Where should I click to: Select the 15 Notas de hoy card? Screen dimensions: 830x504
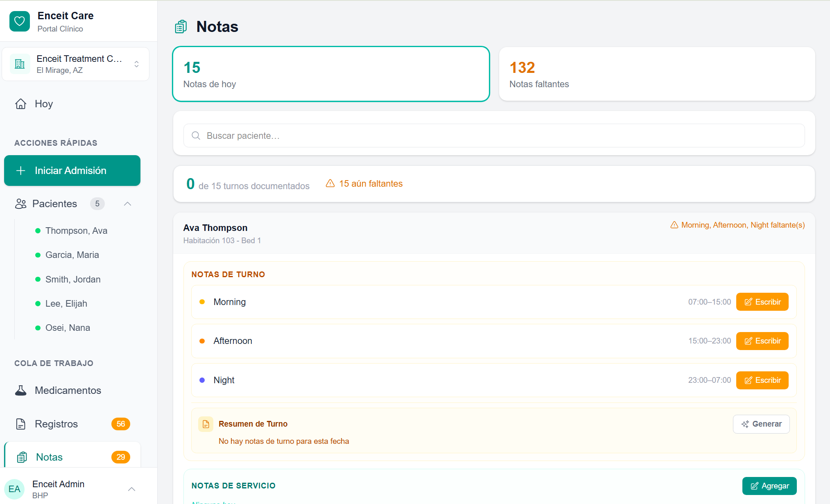pos(331,74)
